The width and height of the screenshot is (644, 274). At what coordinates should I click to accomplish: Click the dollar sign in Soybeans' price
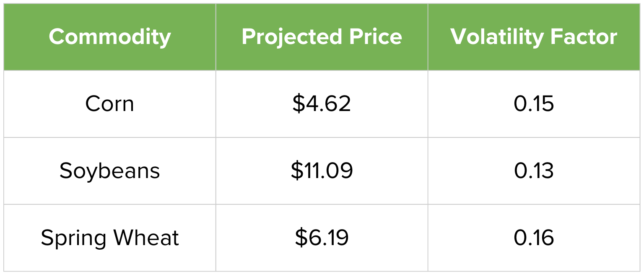click(x=297, y=171)
